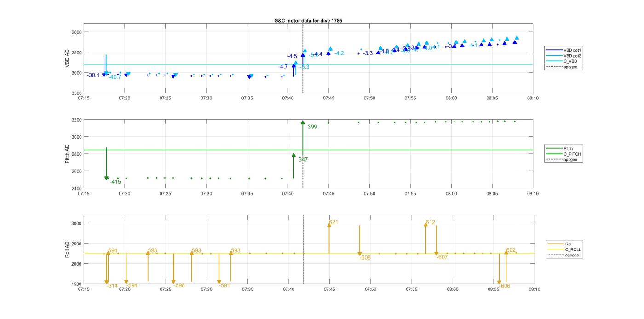The width and height of the screenshot is (644, 319).
Task: Click the "-591" roll move label
Action: [224, 285]
